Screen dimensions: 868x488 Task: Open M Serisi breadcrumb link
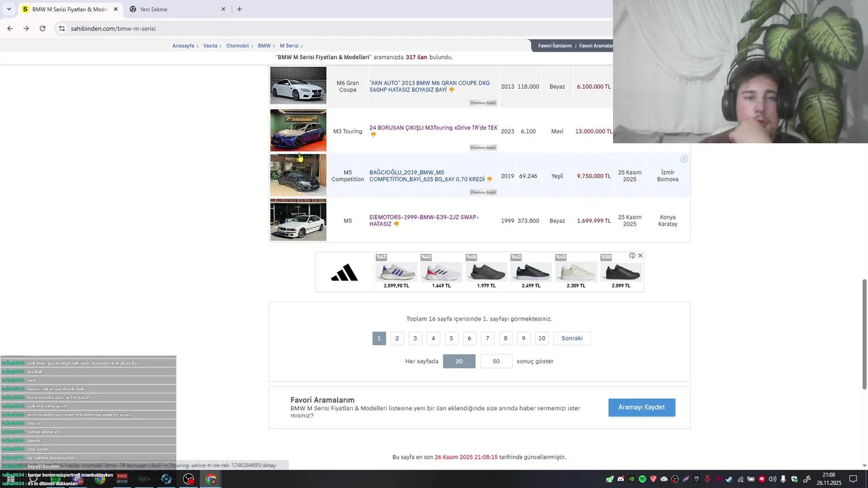coord(289,45)
